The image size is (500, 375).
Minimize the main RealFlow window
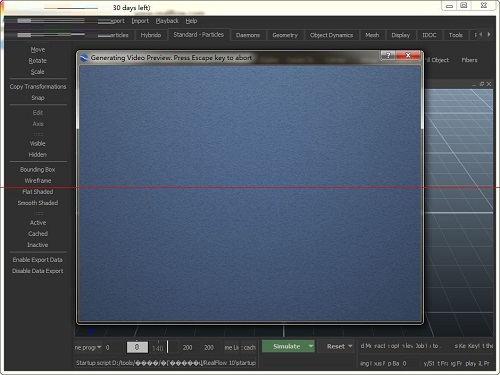click(x=449, y=6)
